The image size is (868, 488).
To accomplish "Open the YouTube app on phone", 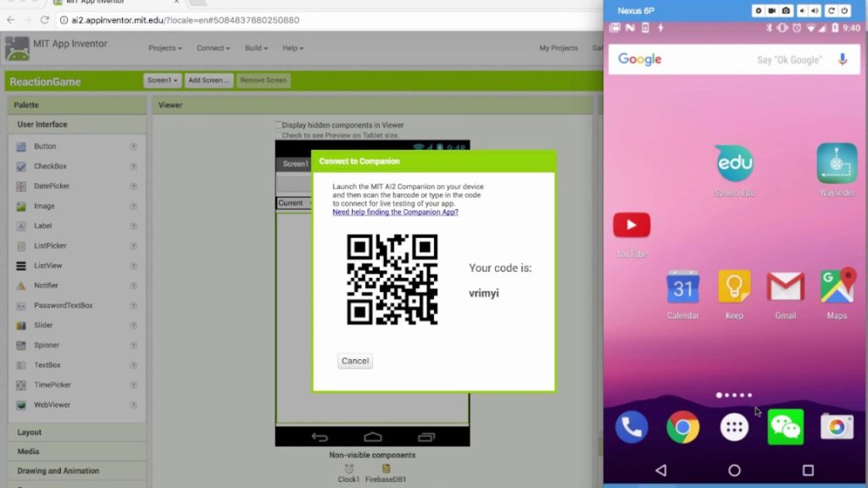I will (632, 225).
